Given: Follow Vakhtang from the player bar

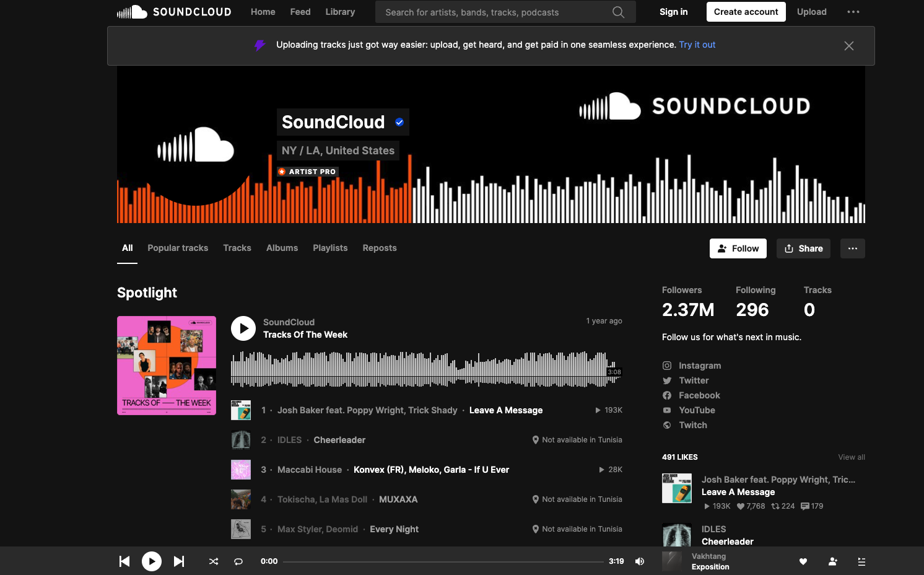Looking at the screenshot, I should tap(833, 561).
